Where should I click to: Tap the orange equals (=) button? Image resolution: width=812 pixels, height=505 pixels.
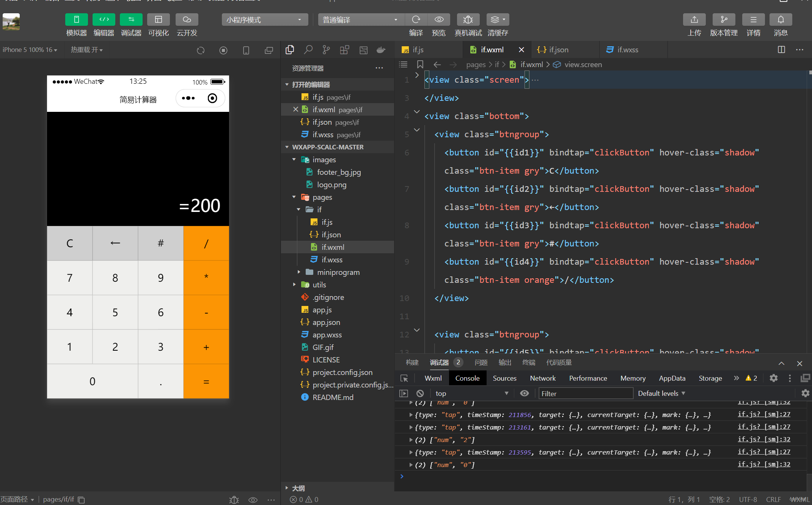[x=206, y=381]
